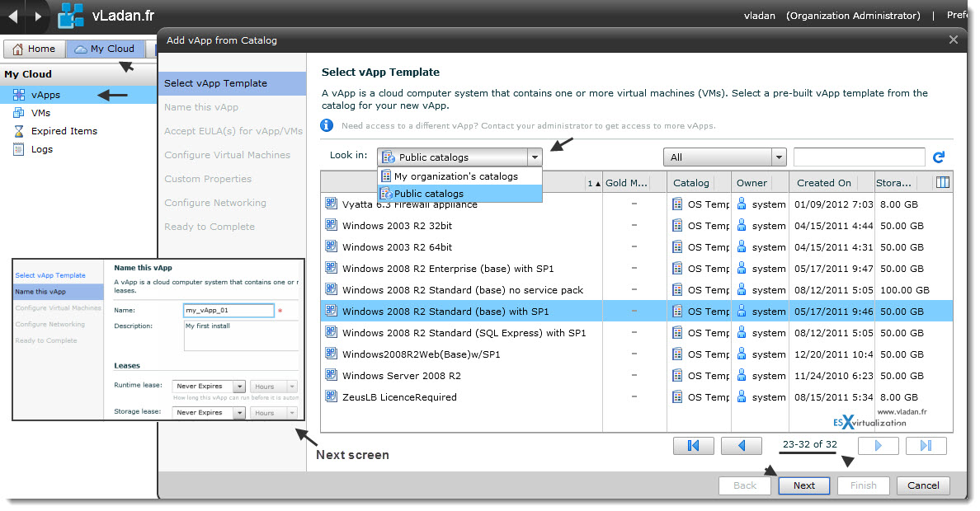The width and height of the screenshot is (980, 511).
Task: Click the browser back arrow icon
Action: 13,16
